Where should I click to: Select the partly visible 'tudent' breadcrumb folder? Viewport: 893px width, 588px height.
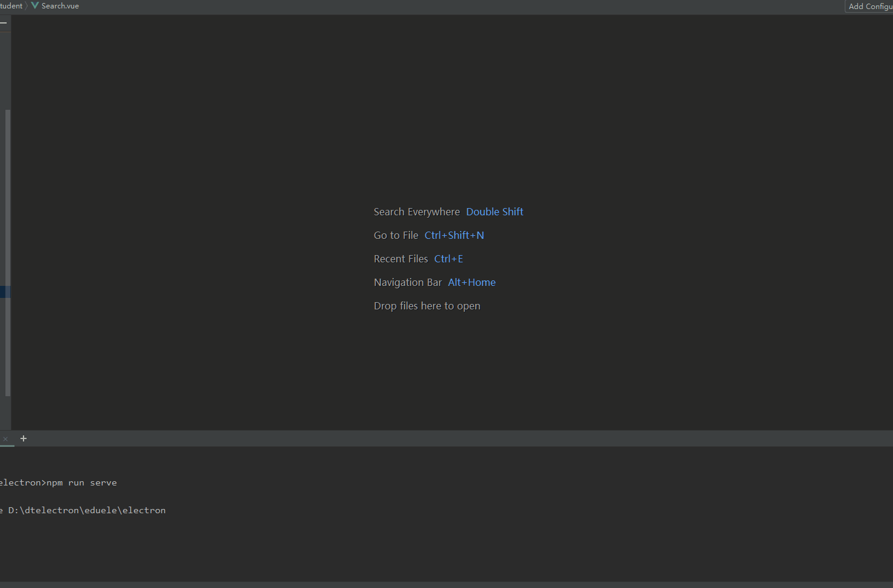11,6
